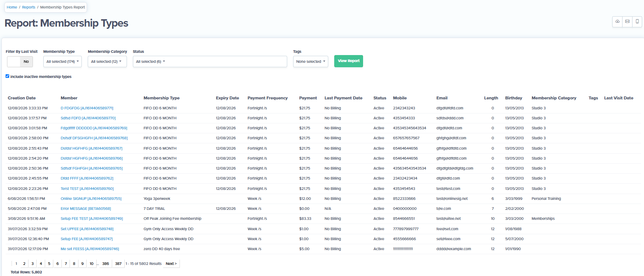Viewport: 644px width, 276px height.
Task: Jump to results page 2
Action: pos(24,264)
